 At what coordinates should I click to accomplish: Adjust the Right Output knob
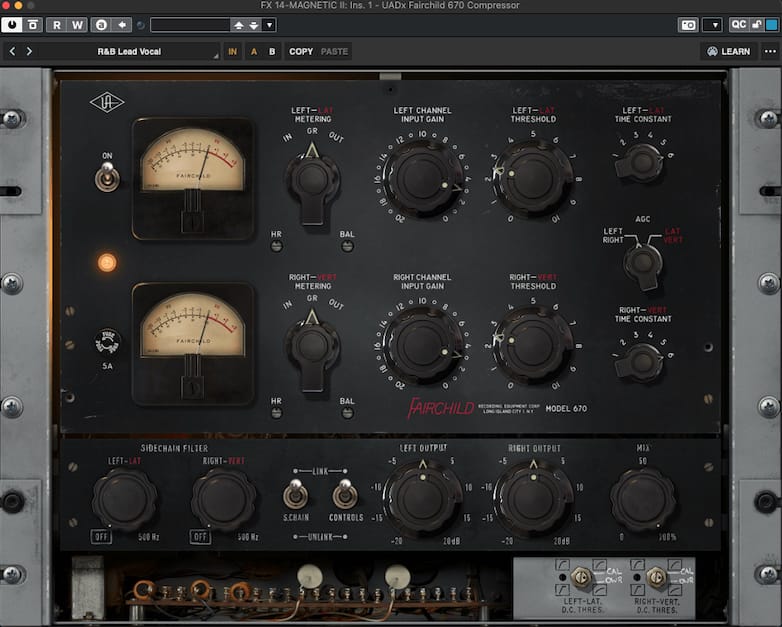[x=534, y=499]
